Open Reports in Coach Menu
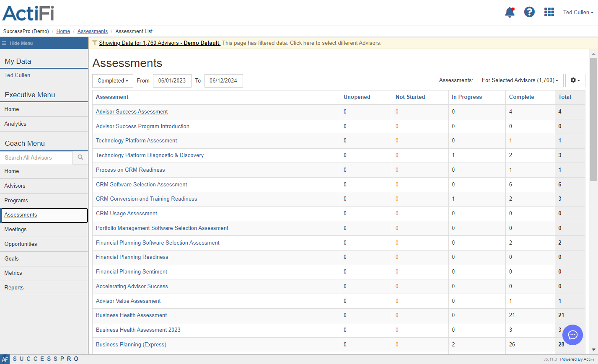Viewport: 598px width, 364px height. pyautogui.click(x=44, y=288)
